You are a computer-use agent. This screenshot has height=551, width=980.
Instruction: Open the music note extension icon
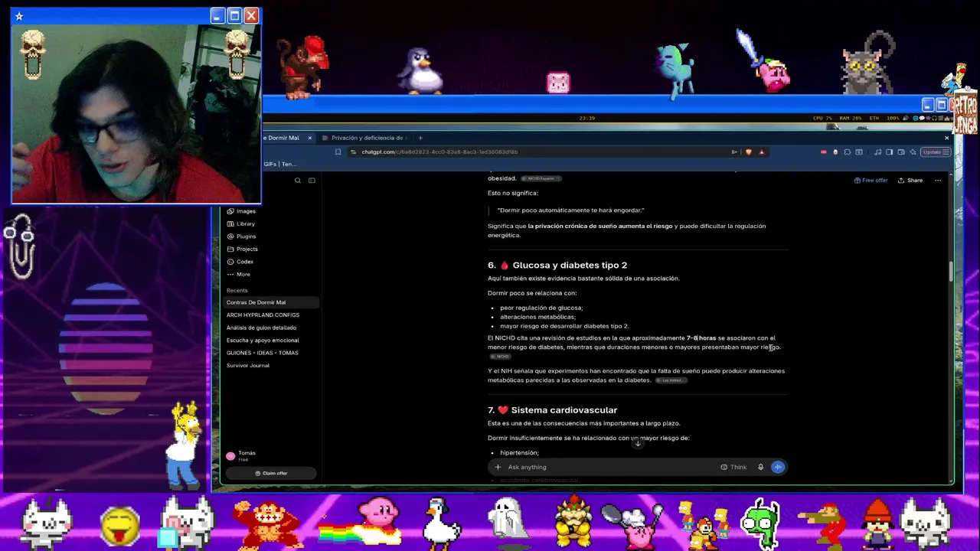tap(877, 152)
